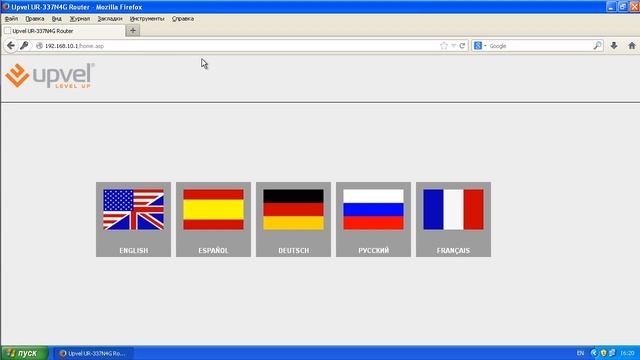
Task: Click the site identity globe icon
Action: 39,46
